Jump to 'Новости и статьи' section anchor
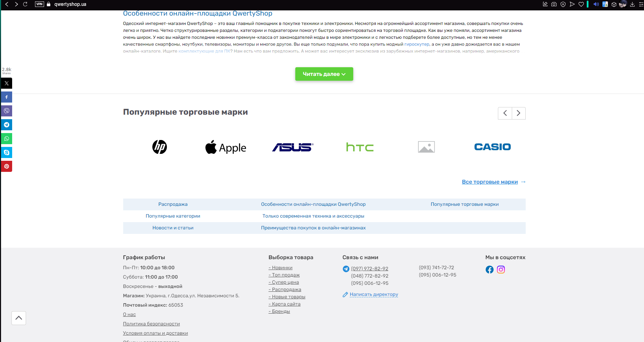Viewport: 644px width, 342px height. [x=173, y=228]
